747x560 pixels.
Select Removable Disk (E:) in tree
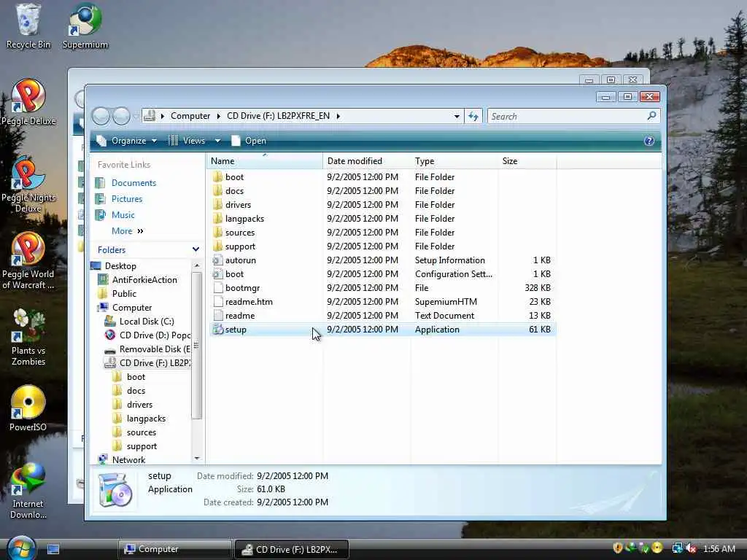pos(147,349)
